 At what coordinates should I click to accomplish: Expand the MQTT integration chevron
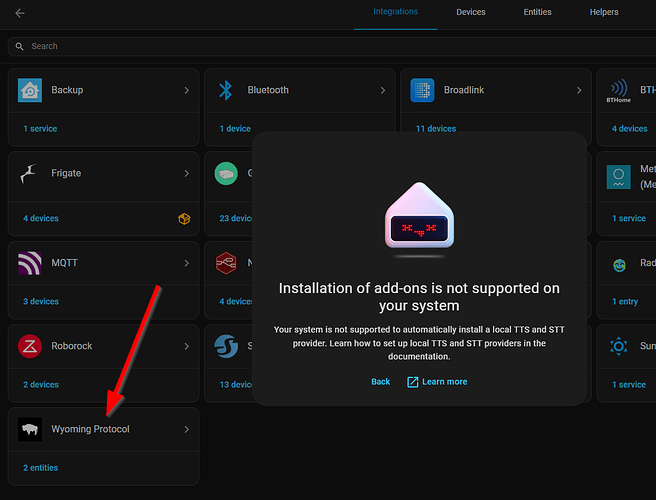point(186,263)
